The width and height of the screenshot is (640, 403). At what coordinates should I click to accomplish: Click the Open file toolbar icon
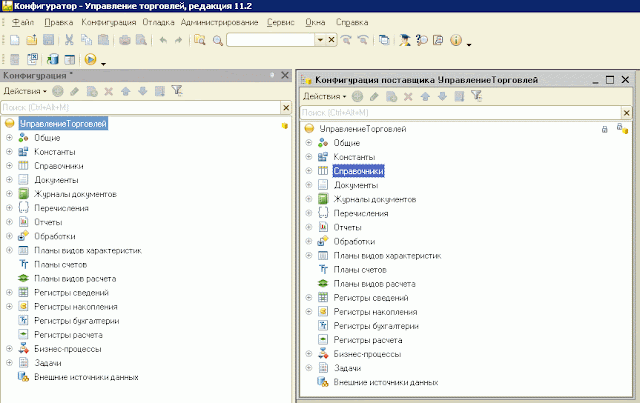32,40
